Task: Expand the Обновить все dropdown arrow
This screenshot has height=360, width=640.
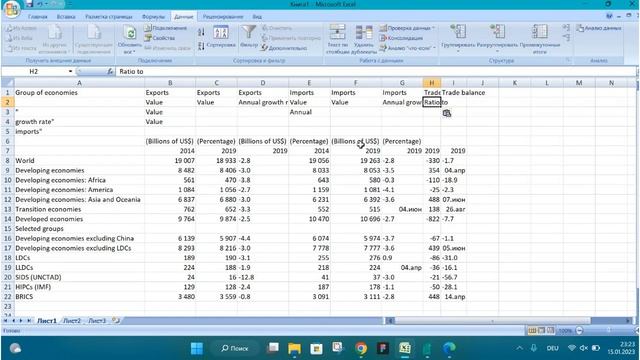Action: [x=133, y=52]
